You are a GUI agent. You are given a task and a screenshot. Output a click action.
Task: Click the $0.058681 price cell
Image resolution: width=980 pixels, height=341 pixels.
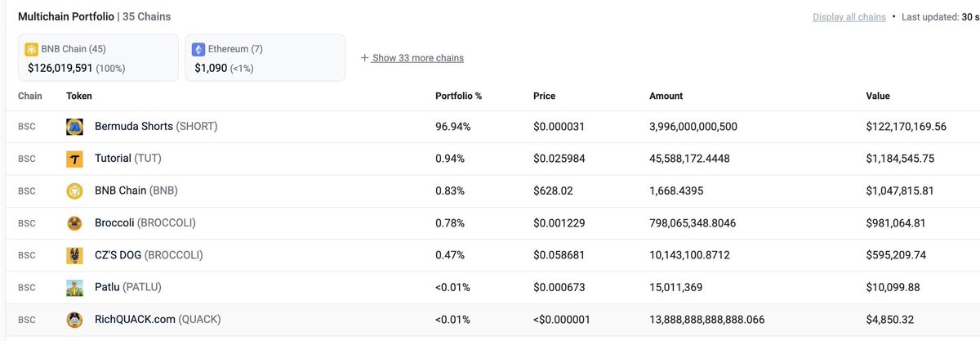tap(559, 255)
